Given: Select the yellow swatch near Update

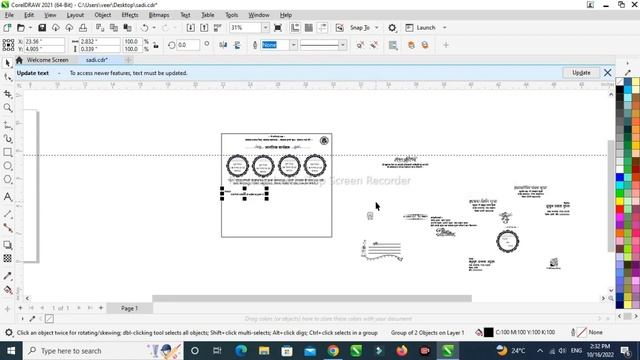Looking at the screenshot, I should pyautogui.click(x=636, y=82).
